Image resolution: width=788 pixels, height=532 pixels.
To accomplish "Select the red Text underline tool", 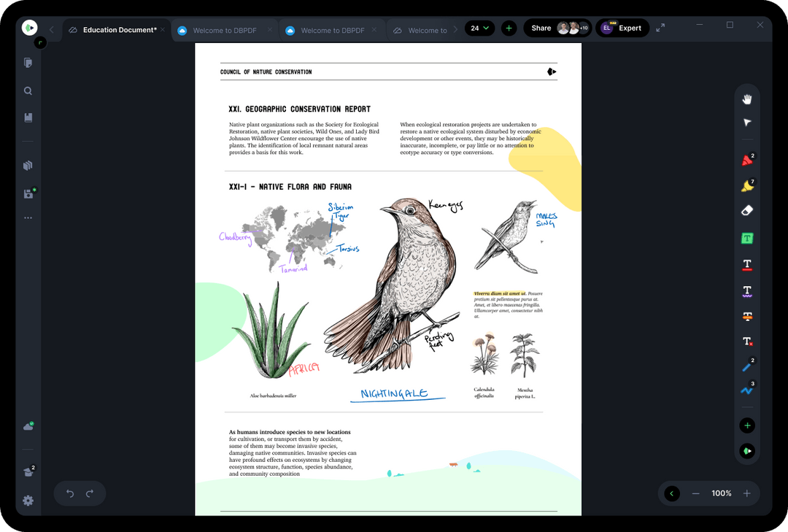I will (746, 264).
